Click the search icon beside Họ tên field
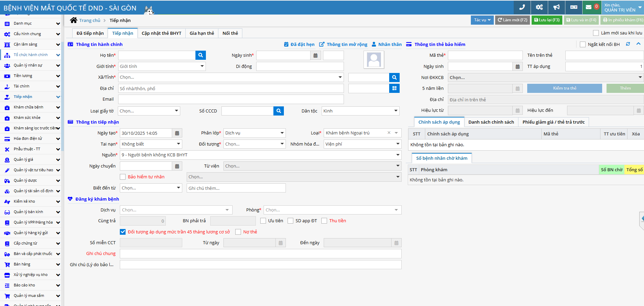The width and height of the screenshot is (644, 306). pos(200,55)
